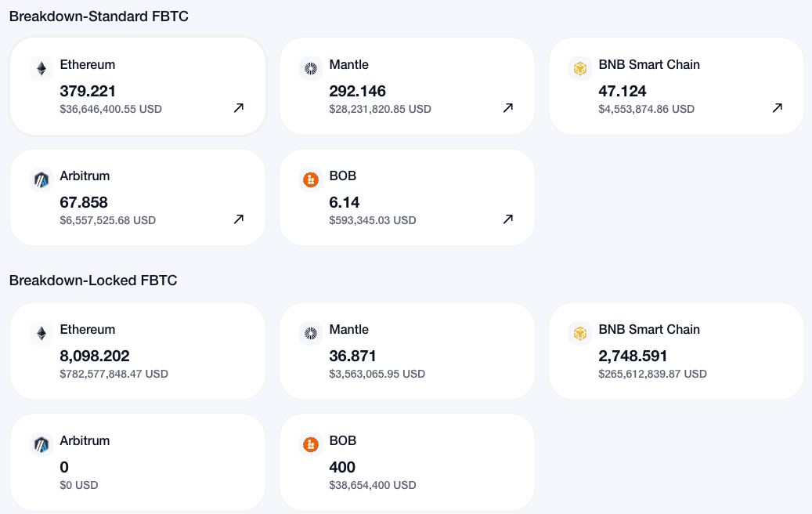Open Ethereum Standard FBTC external arrow link
The image size is (812, 514).
point(239,108)
